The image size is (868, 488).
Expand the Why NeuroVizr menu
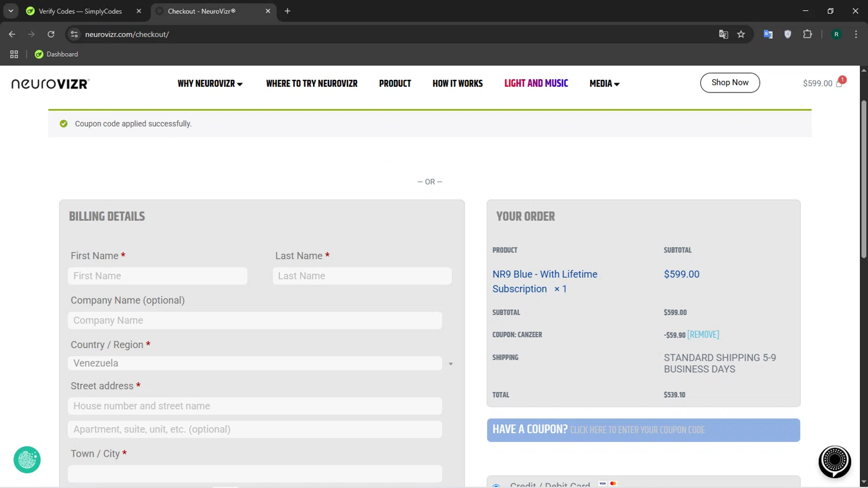click(x=210, y=84)
